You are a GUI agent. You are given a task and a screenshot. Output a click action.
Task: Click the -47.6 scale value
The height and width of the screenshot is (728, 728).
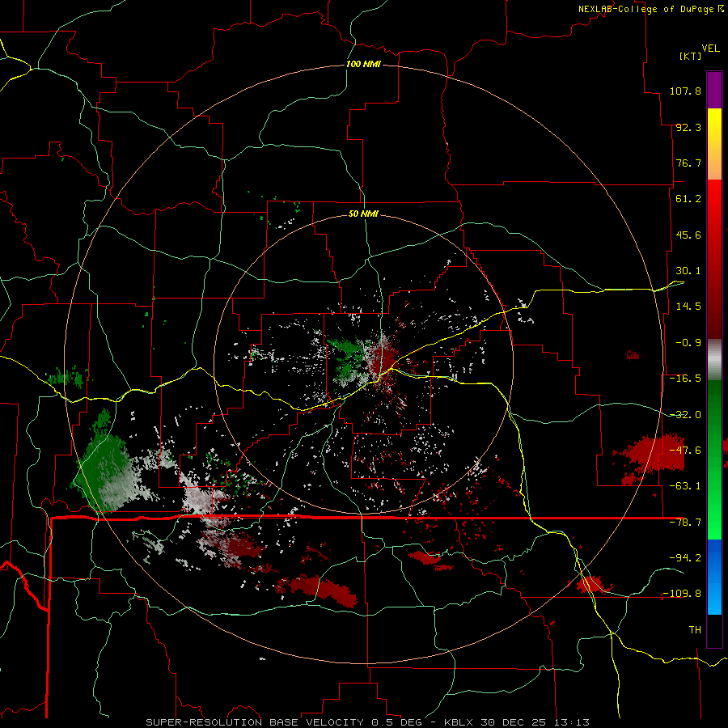pos(685,451)
